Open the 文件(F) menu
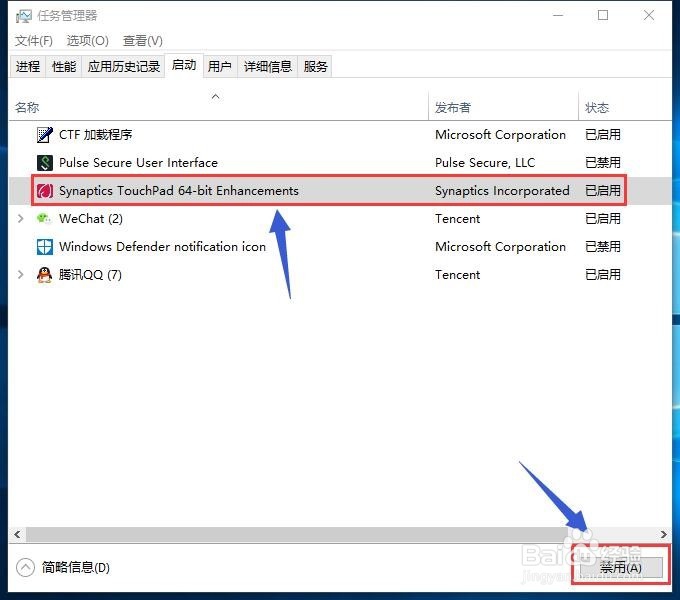The image size is (680, 600). (34, 41)
